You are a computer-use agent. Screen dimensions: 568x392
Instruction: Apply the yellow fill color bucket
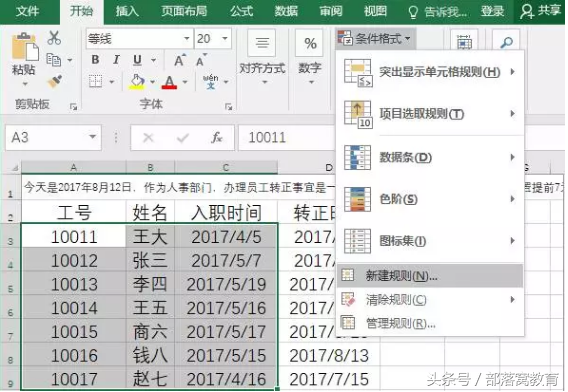[x=137, y=82]
